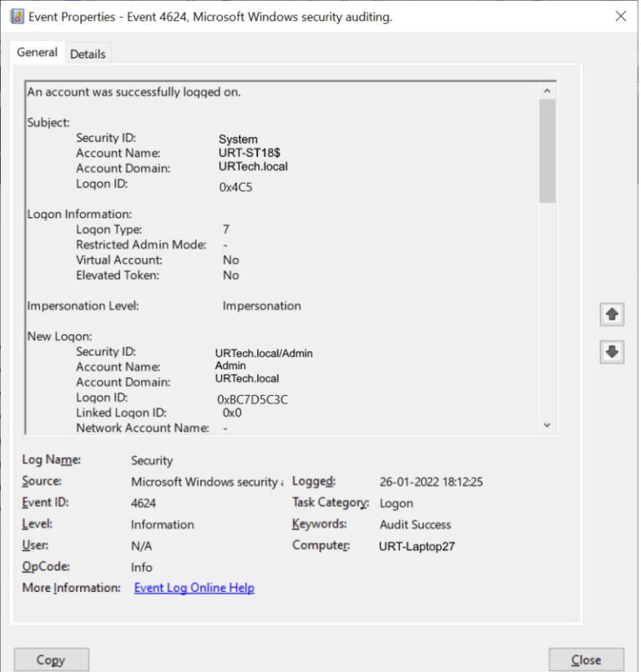
Task: Switch to the Details tab
Action: coord(88,53)
